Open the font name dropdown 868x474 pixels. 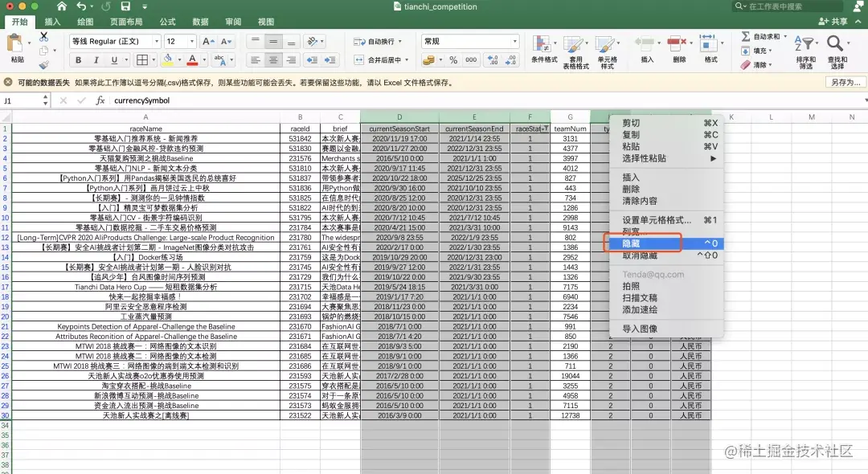(x=157, y=42)
